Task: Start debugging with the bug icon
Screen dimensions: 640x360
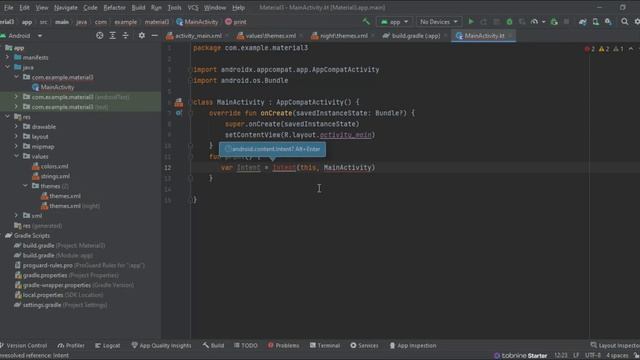Action: point(509,22)
